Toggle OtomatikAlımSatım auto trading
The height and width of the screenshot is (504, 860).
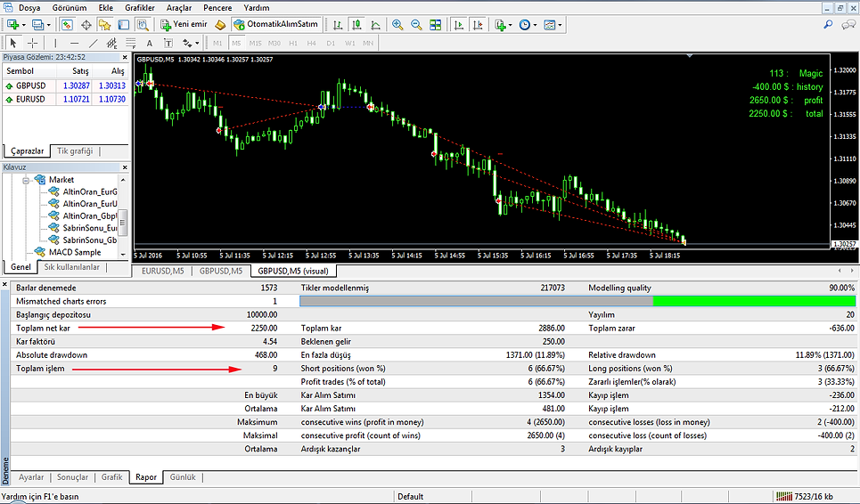[276, 25]
